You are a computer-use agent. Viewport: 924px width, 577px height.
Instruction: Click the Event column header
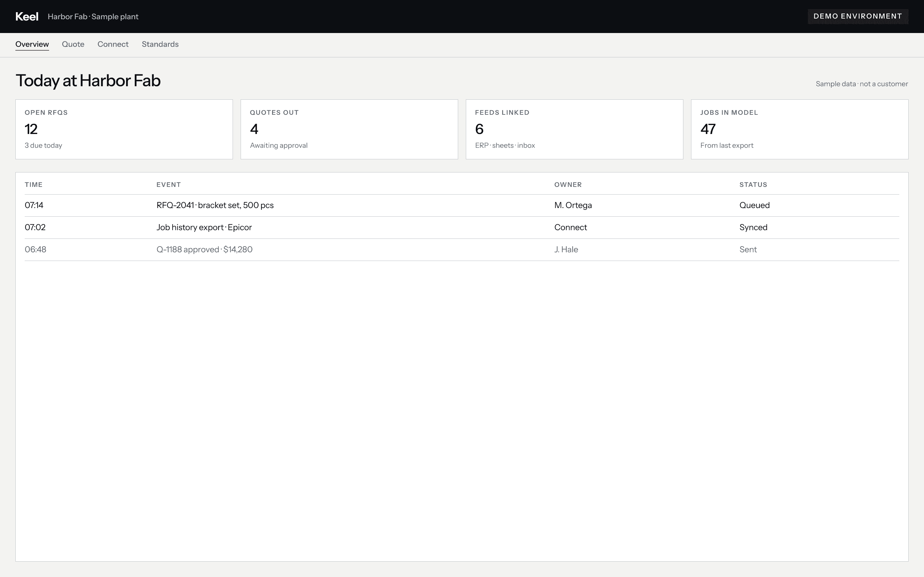pyautogui.click(x=168, y=185)
